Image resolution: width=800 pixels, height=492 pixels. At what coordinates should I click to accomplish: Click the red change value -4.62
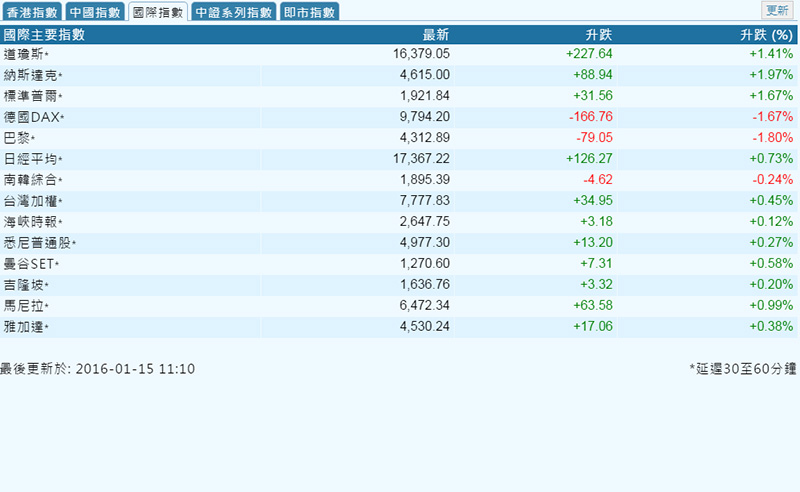[598, 179]
